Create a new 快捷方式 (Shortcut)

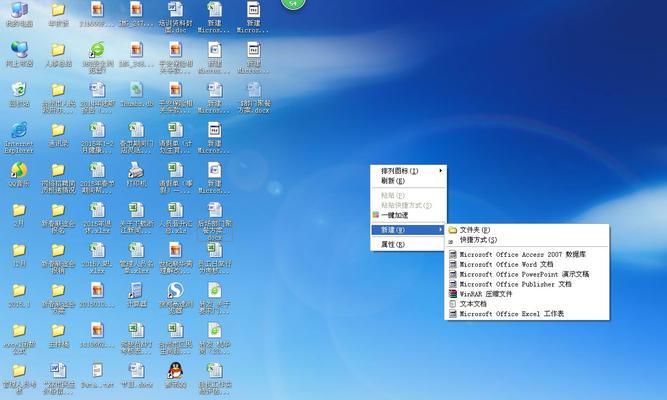point(527,240)
